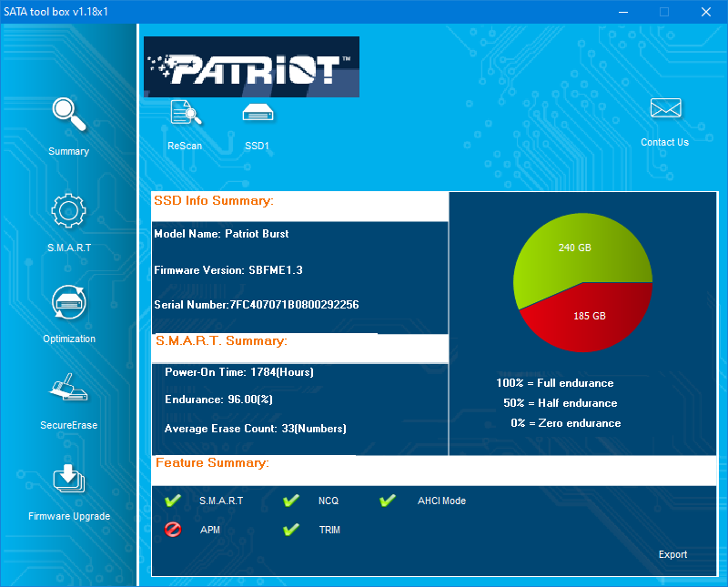Open the Summary magnifier icon
Screen dimensions: 728x587
(x=69, y=115)
